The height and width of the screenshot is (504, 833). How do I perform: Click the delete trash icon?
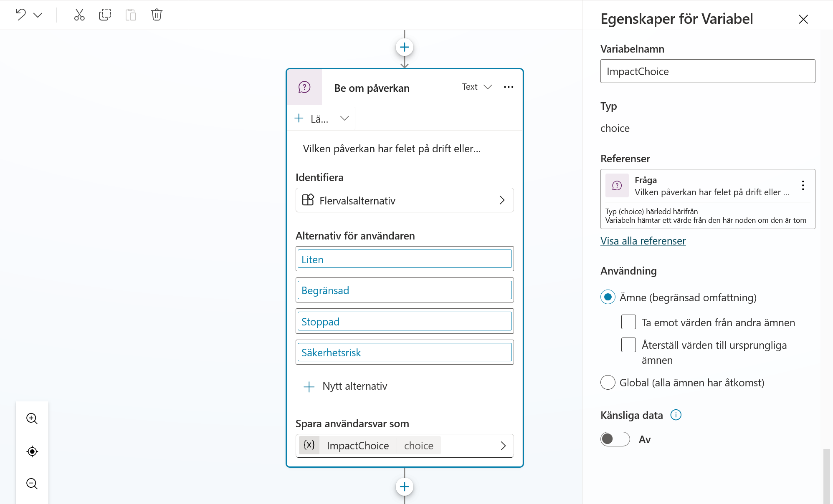coord(157,15)
